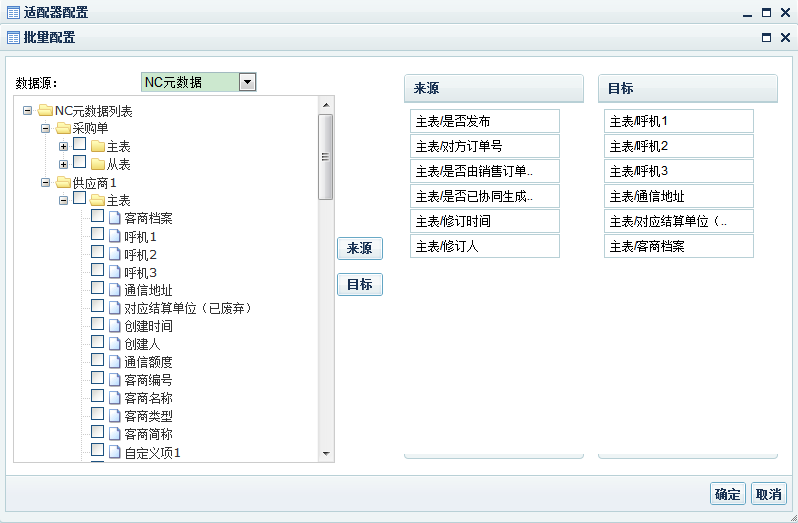798x523 pixels.
Task: Click the 从表 folder icon under 采购单
Action: pyautogui.click(x=98, y=164)
